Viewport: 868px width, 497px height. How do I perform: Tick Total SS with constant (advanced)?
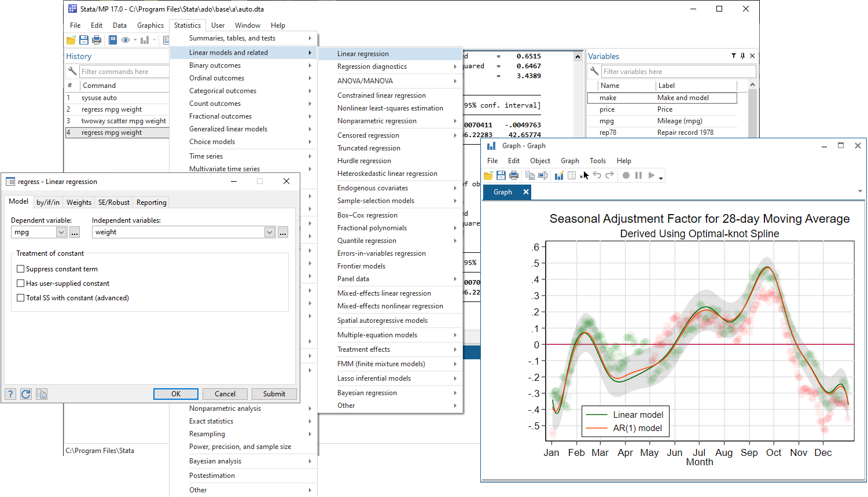tap(20, 297)
